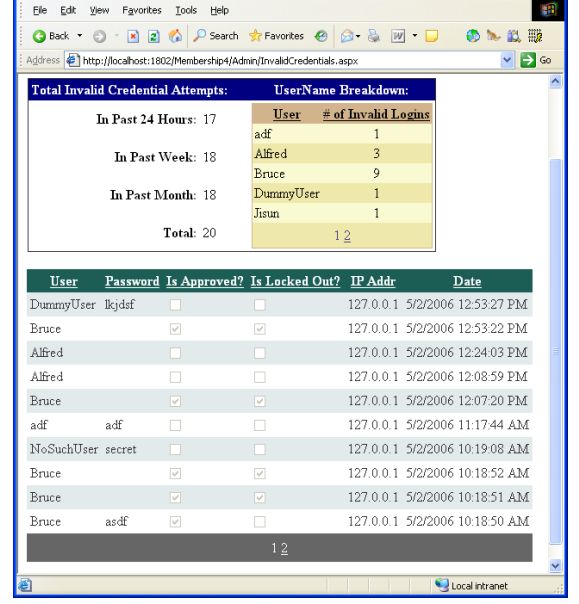Open the Favorites menu
The height and width of the screenshot is (604, 579).
[x=142, y=10]
